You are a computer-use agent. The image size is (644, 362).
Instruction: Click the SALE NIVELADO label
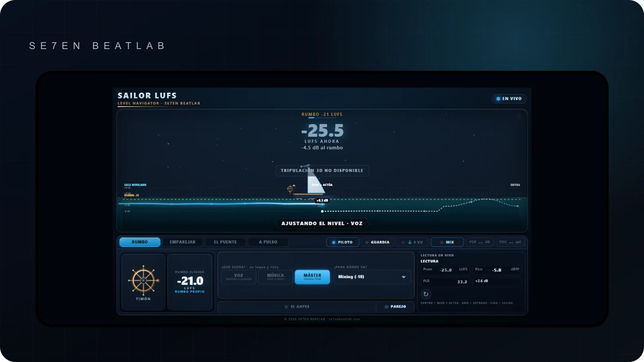coord(135,185)
